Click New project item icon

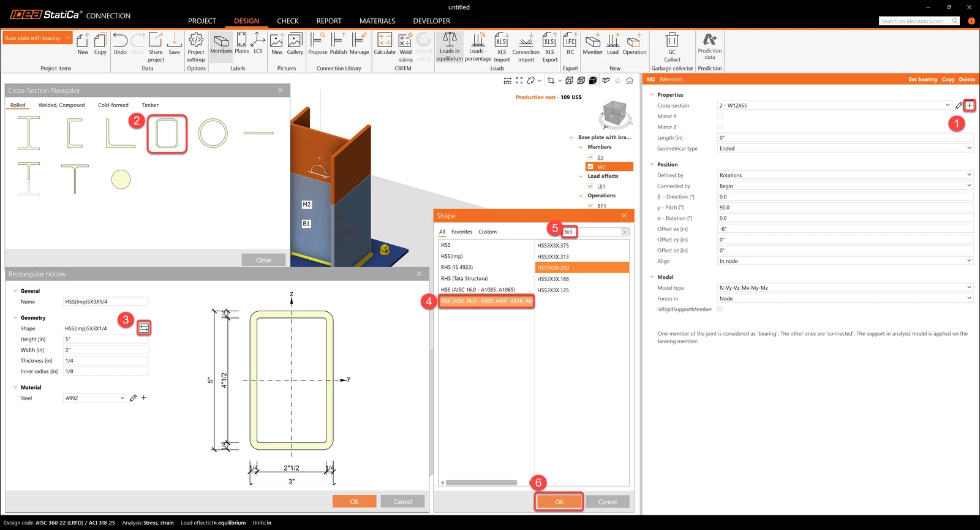click(x=83, y=44)
